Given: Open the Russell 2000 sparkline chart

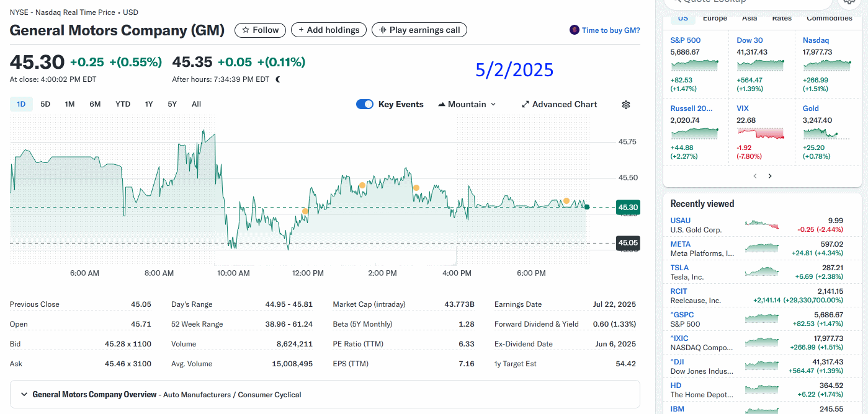Looking at the screenshot, I should pos(694,133).
